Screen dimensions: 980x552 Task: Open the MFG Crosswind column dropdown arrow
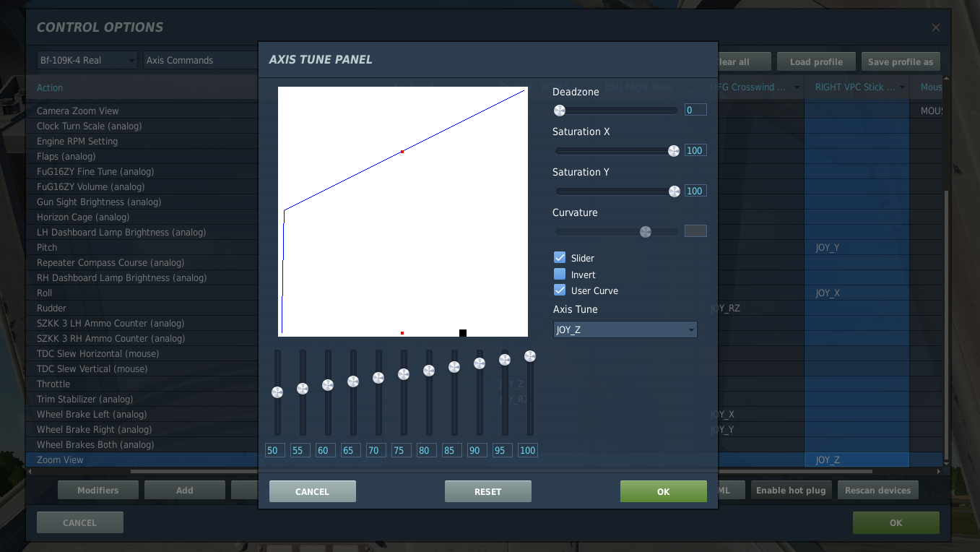point(797,87)
